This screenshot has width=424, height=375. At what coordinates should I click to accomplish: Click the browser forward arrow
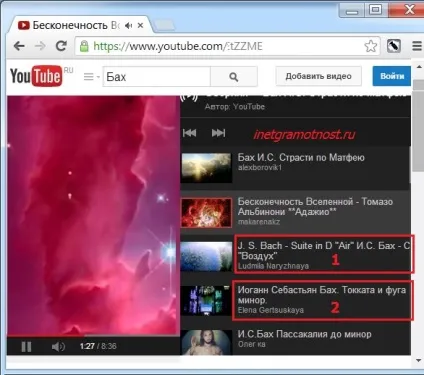tap(40, 46)
